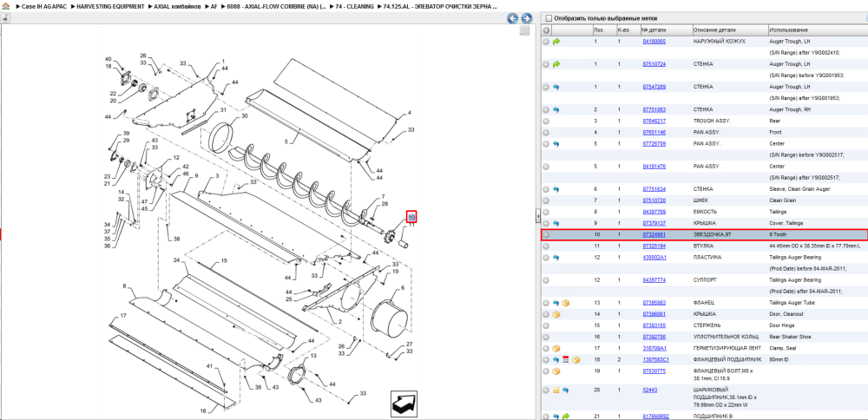
Task: Select callout 6 near the round sleeve
Action: (x=403, y=288)
